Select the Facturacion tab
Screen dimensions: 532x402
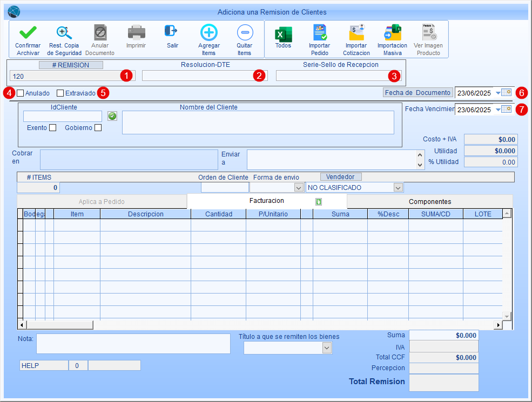[266, 201]
